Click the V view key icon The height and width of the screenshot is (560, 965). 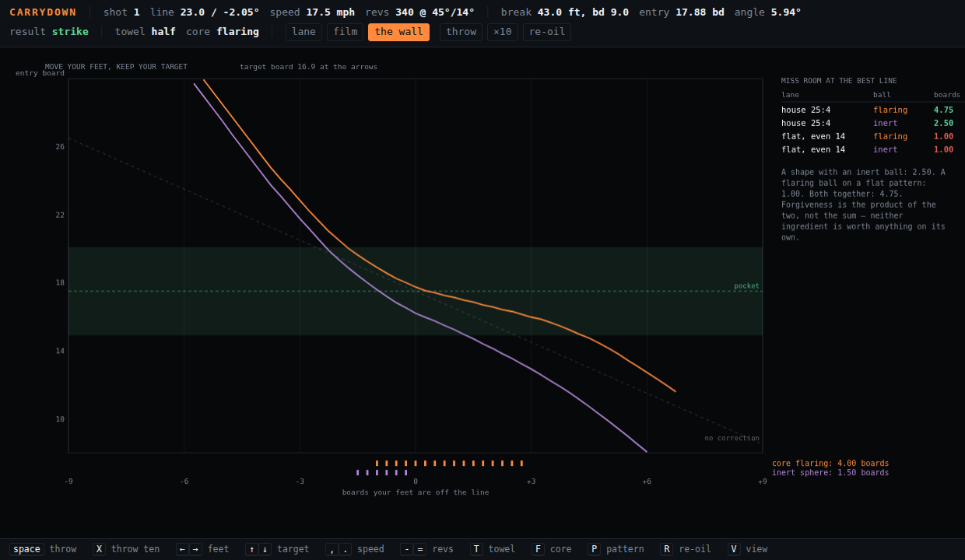(734, 549)
